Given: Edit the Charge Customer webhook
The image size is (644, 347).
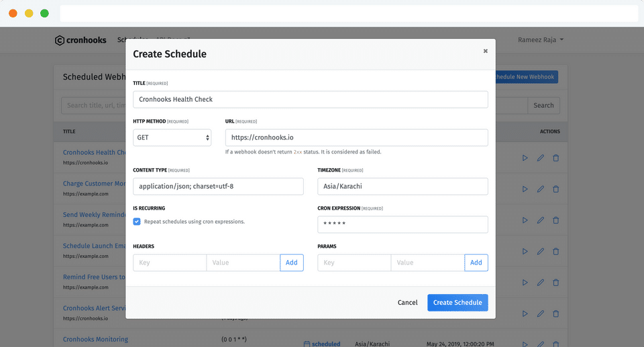Looking at the screenshot, I should (x=541, y=189).
